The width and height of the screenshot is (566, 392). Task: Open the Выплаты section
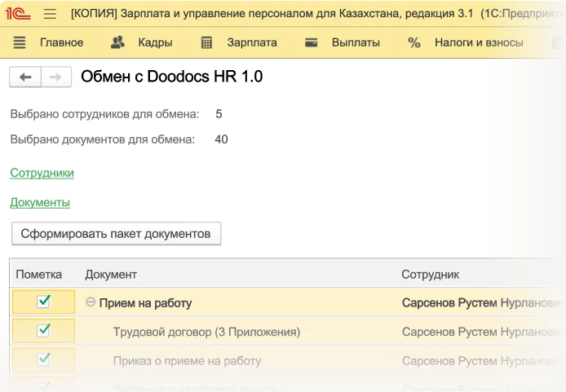coord(356,42)
